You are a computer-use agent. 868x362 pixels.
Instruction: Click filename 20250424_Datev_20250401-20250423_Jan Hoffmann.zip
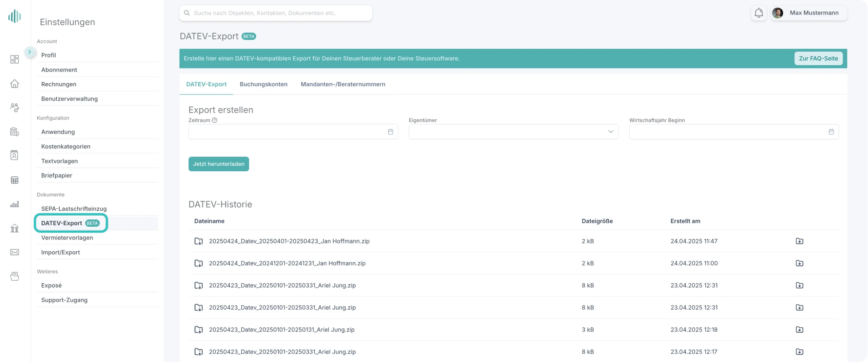pos(289,241)
